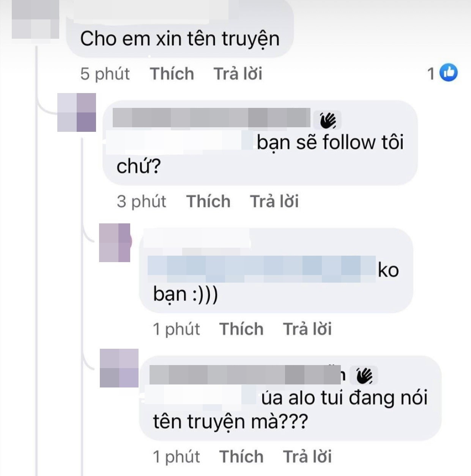The height and width of the screenshot is (476, 471).
Task: Click Trả lời under the 'ko bạn :)))' reply
Action: pos(307,329)
